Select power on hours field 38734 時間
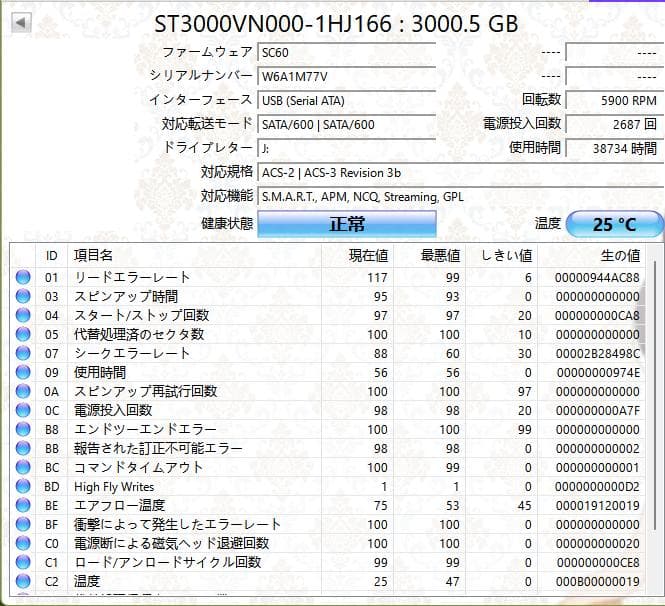665x606 pixels. click(615, 148)
